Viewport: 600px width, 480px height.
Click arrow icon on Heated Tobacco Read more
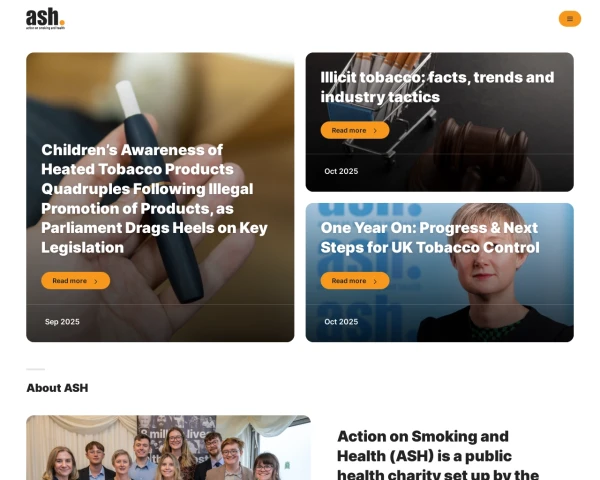pos(96,281)
